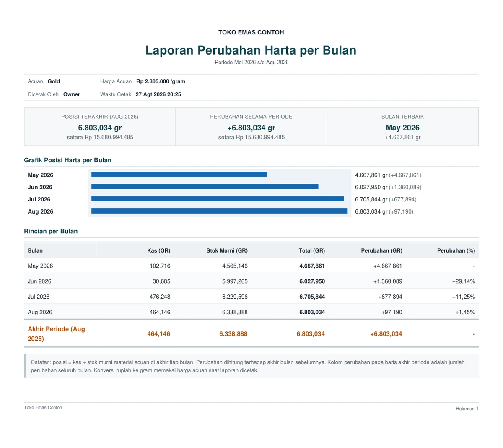503x448 pixels.
Task: Click chart value 6.027,950 gr (+1.360,089)
Action: pos(388,187)
